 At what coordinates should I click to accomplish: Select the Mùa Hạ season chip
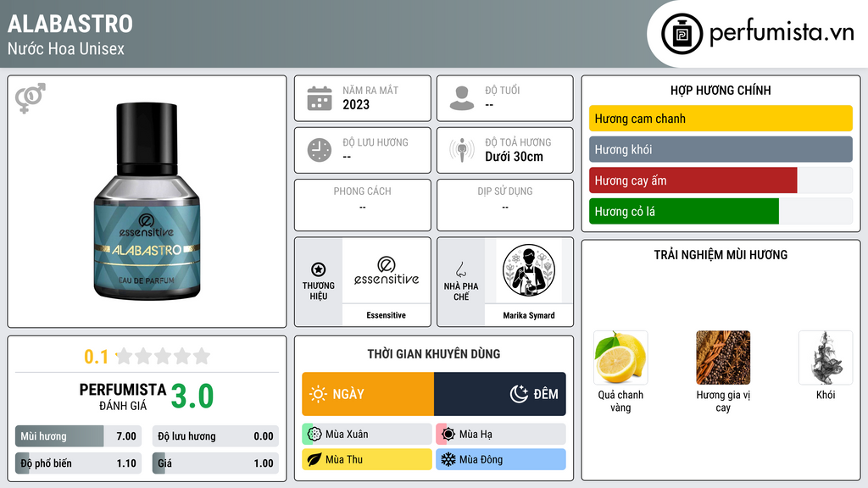[x=500, y=435]
